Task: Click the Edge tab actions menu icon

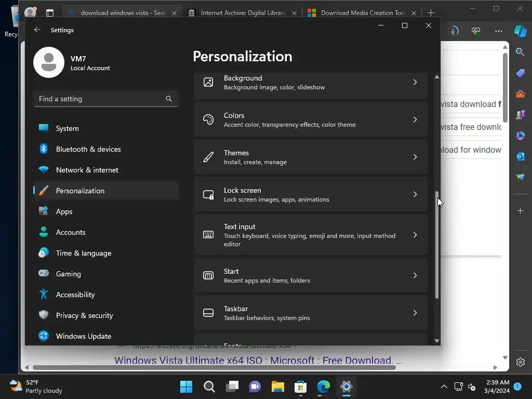Action: 50,13
